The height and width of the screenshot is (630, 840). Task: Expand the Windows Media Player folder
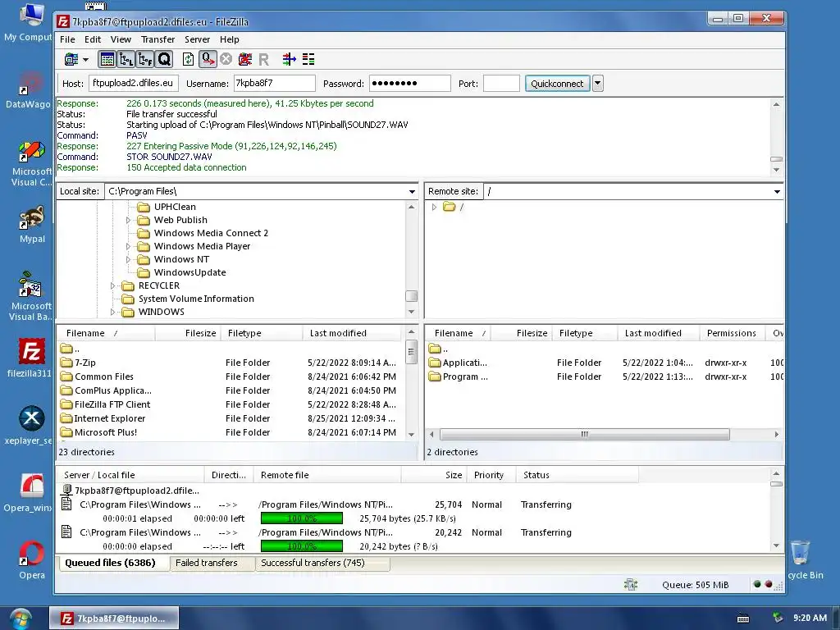(128, 246)
